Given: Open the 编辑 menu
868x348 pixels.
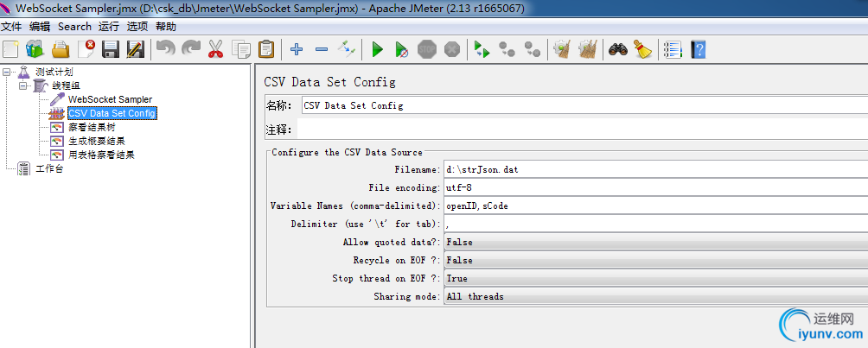Looking at the screenshot, I should tap(40, 27).
